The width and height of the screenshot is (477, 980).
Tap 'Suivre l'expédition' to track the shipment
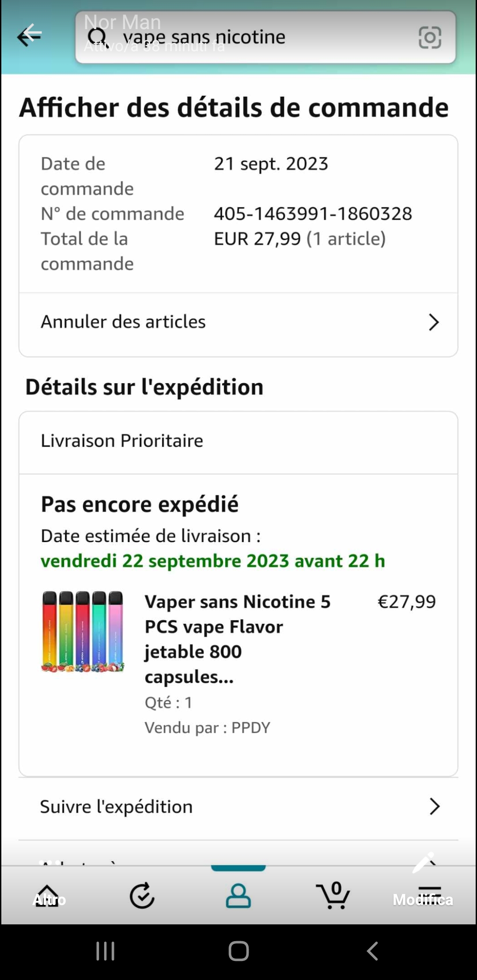[117, 807]
